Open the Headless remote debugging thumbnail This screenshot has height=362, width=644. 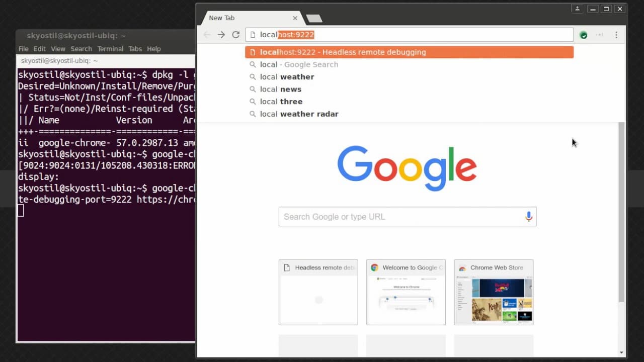click(x=318, y=292)
